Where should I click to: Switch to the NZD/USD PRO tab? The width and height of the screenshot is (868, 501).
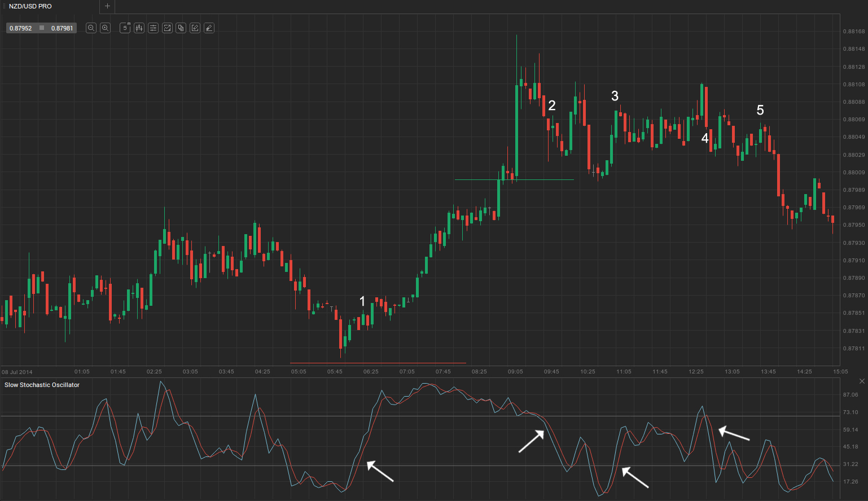30,6
